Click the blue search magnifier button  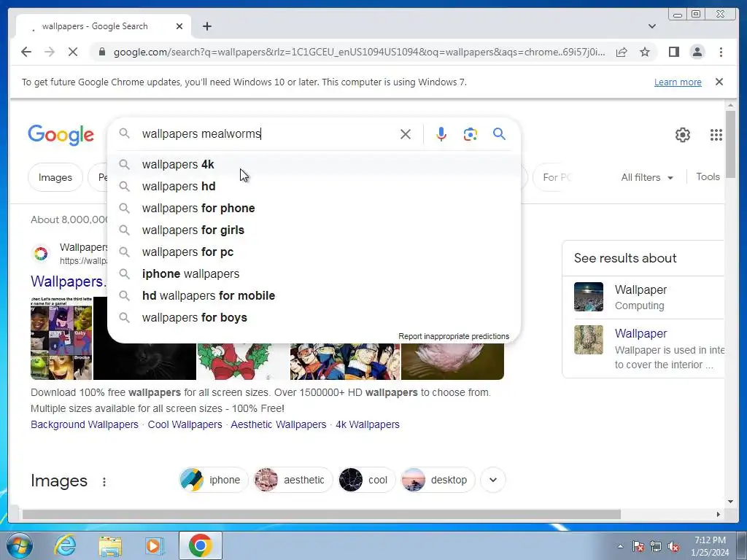[x=499, y=134]
